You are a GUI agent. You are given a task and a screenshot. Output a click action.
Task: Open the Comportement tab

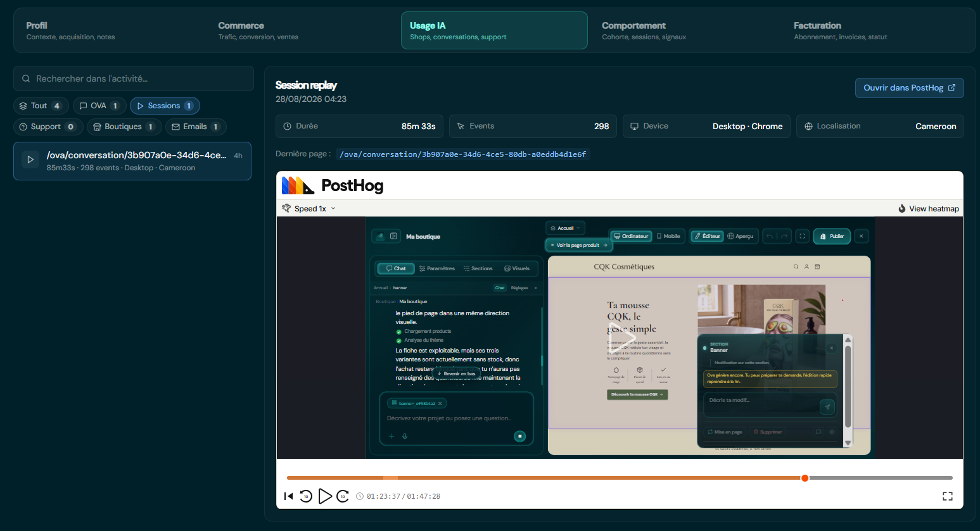[x=687, y=30]
